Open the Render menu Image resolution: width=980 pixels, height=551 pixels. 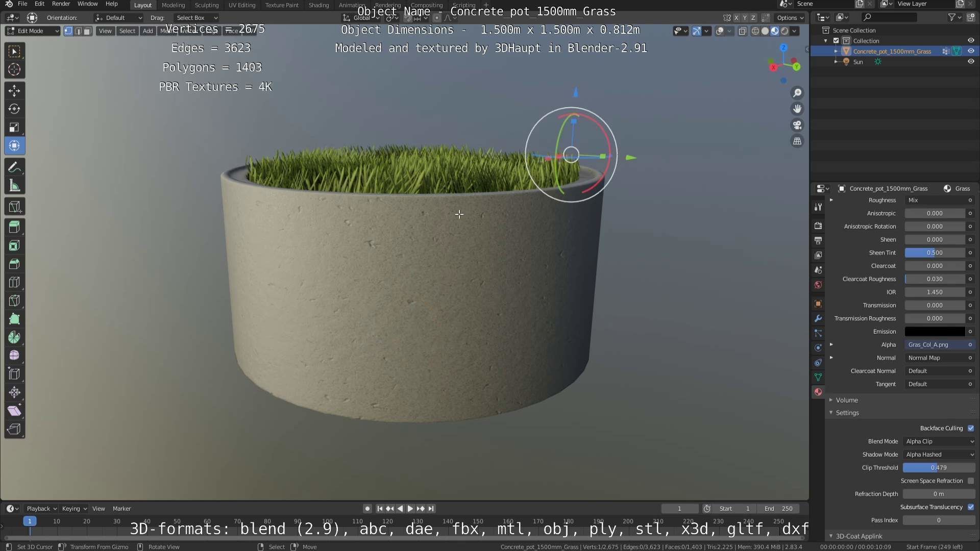61,4
